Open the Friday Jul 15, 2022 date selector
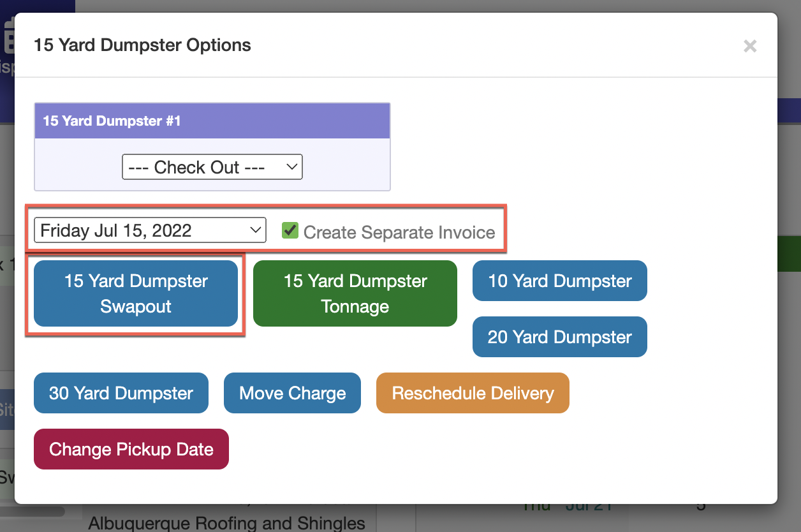 pos(150,230)
